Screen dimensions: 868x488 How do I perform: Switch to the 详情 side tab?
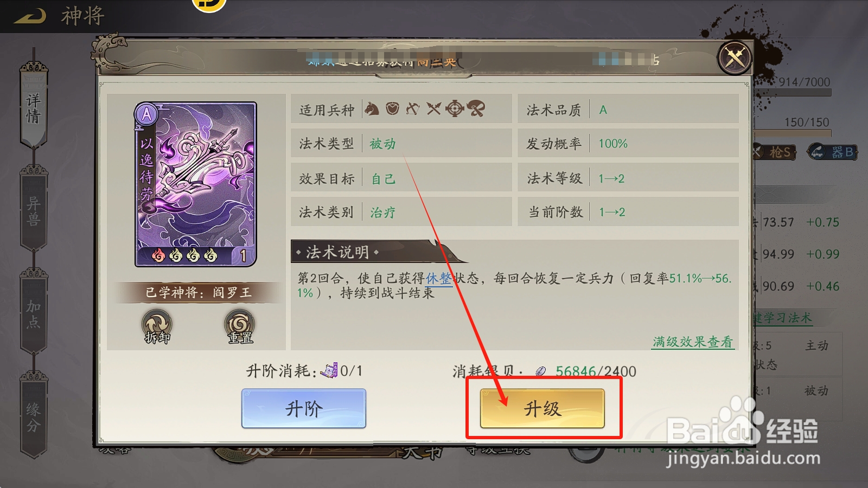pos(34,108)
